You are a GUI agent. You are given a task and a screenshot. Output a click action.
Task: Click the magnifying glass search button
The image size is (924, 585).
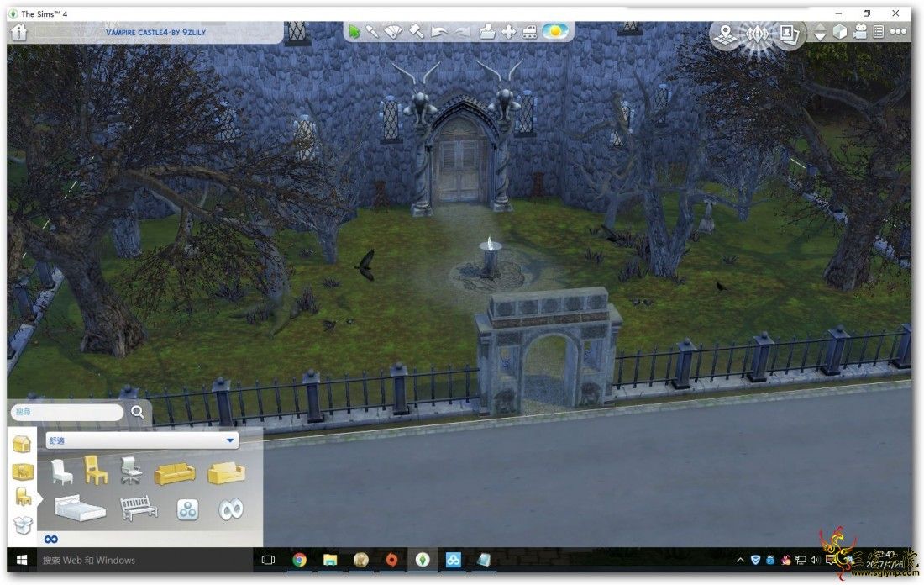point(137,412)
